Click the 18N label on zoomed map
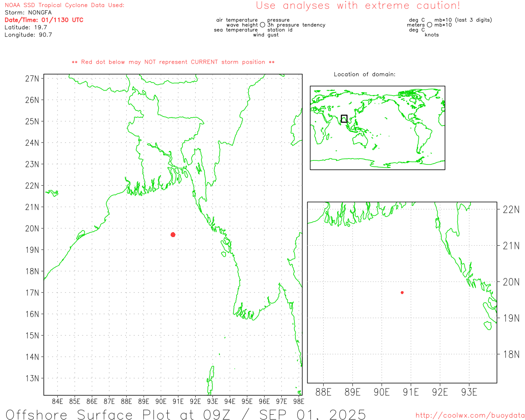 point(511,354)
